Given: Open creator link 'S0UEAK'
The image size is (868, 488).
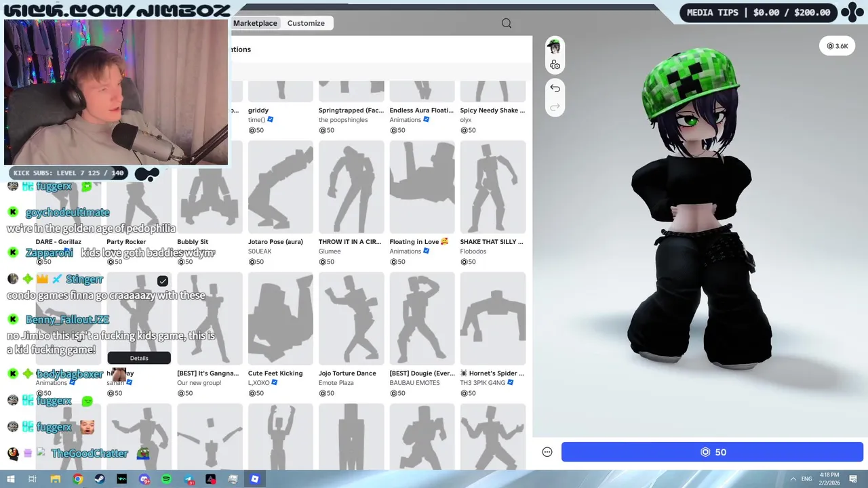Looking at the screenshot, I should [x=260, y=251].
